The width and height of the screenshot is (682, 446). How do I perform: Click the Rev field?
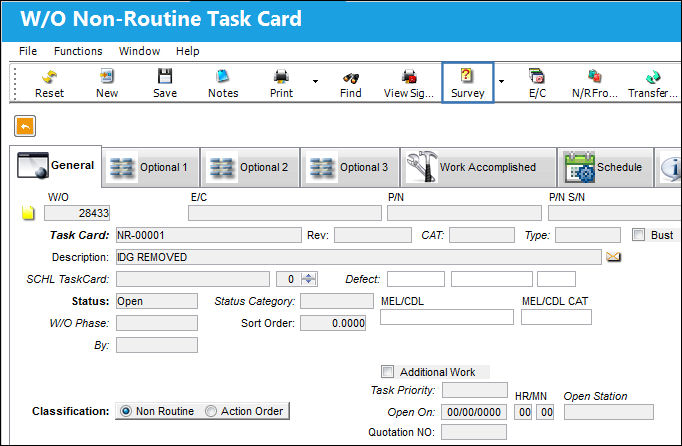(x=373, y=235)
